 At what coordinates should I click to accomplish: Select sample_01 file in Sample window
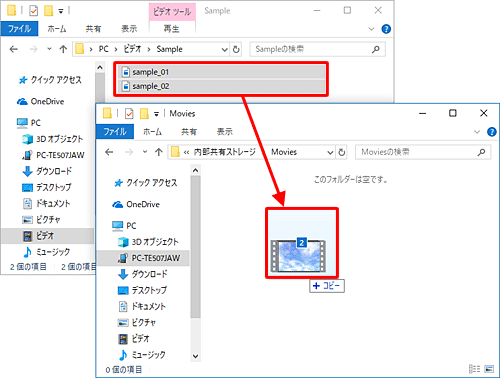[x=221, y=72]
